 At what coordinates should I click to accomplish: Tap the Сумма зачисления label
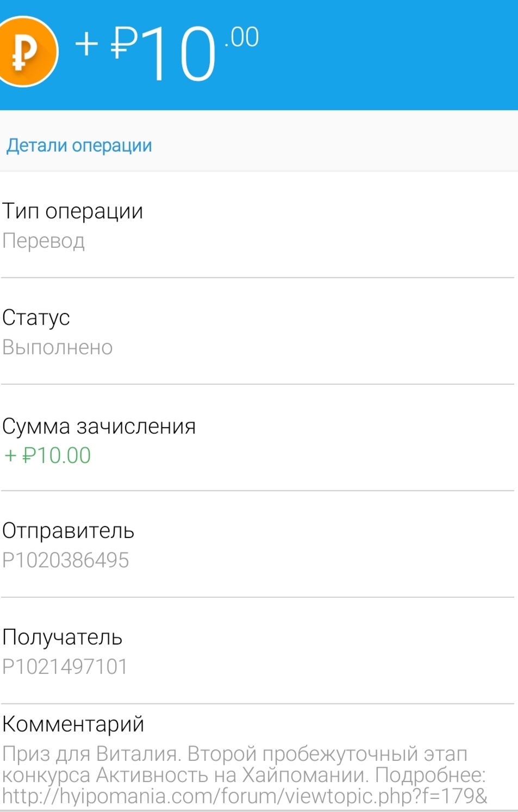click(98, 426)
